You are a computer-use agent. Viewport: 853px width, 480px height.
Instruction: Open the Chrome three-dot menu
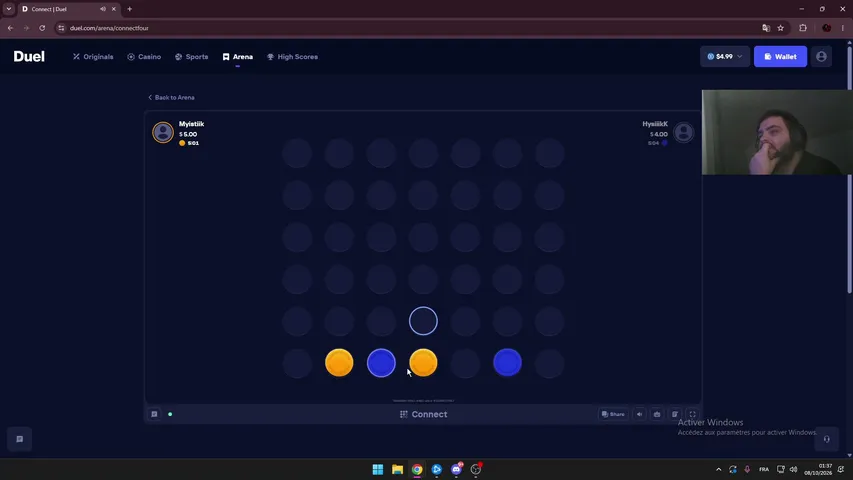pos(843,28)
